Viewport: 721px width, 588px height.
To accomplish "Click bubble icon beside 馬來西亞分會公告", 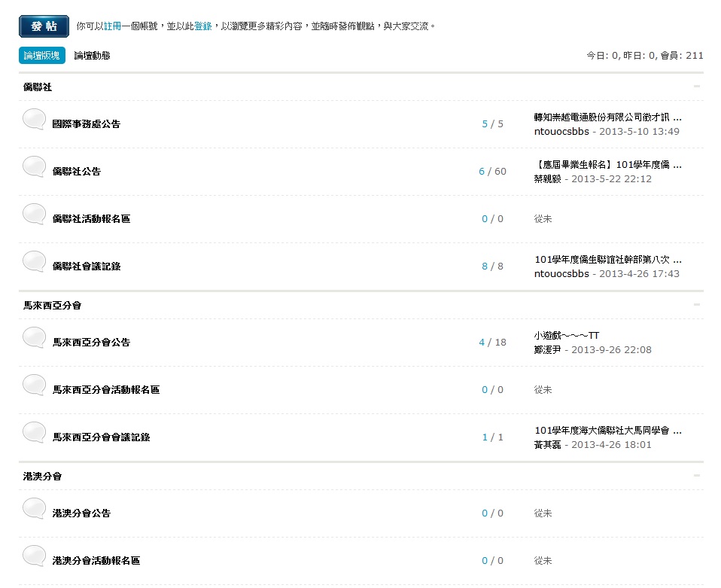I will [x=35, y=339].
